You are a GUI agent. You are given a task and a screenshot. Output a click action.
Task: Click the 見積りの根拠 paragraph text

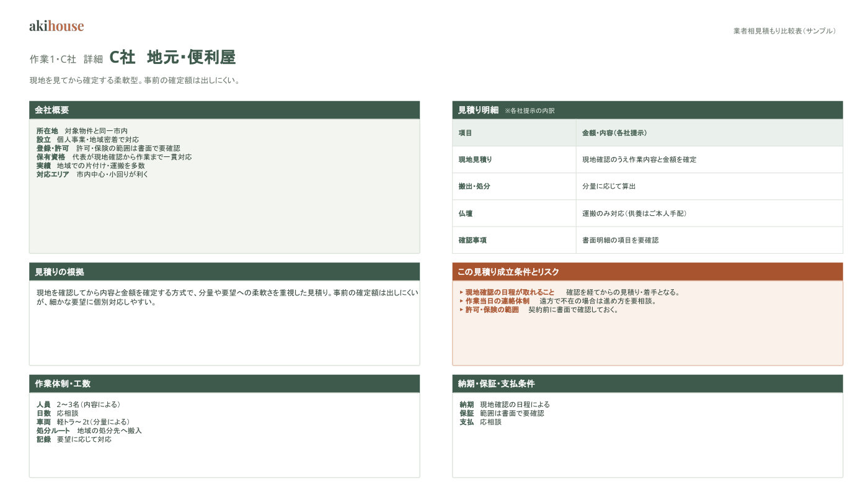[228, 297]
